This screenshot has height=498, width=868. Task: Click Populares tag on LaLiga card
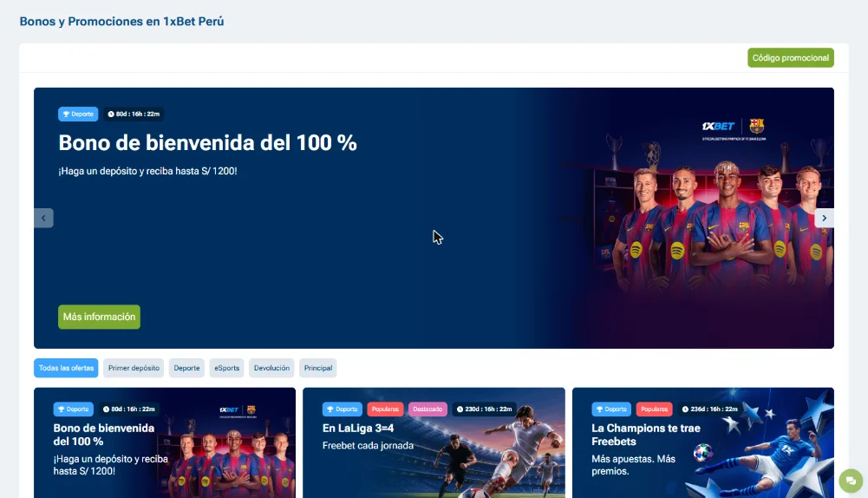pyautogui.click(x=385, y=410)
